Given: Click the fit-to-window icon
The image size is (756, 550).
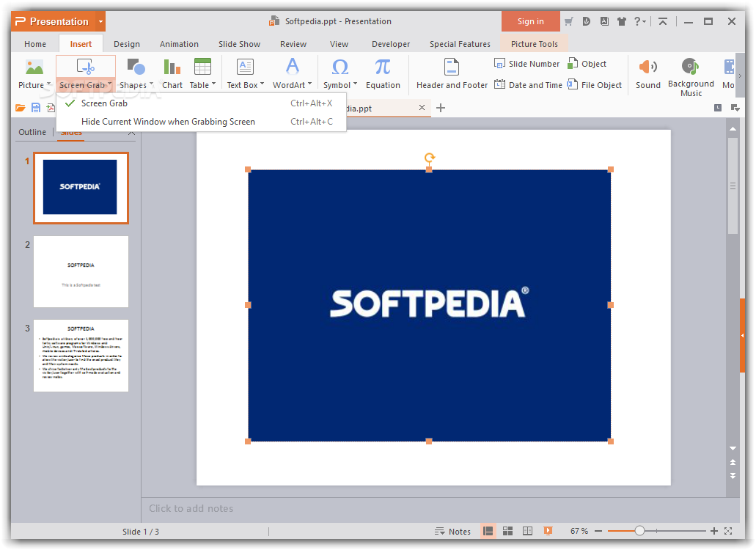Looking at the screenshot, I should coord(728,531).
